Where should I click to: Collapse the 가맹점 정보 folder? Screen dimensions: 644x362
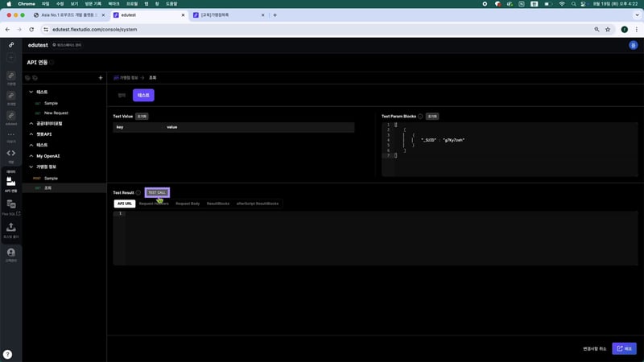coord(31,167)
